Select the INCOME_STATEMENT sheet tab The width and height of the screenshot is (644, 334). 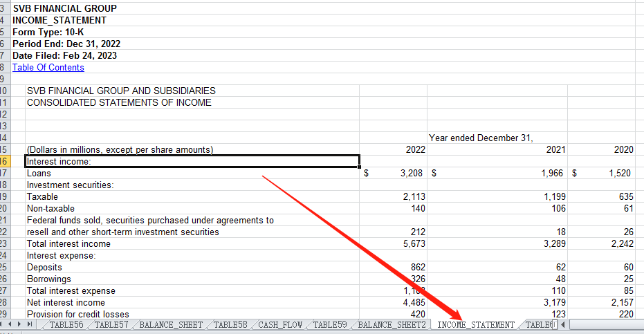476,324
